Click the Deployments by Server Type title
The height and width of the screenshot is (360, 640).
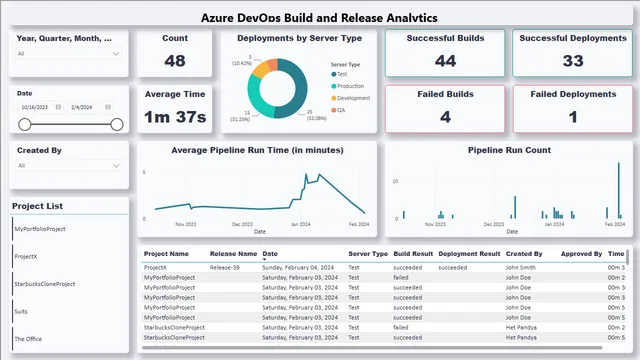coord(299,38)
